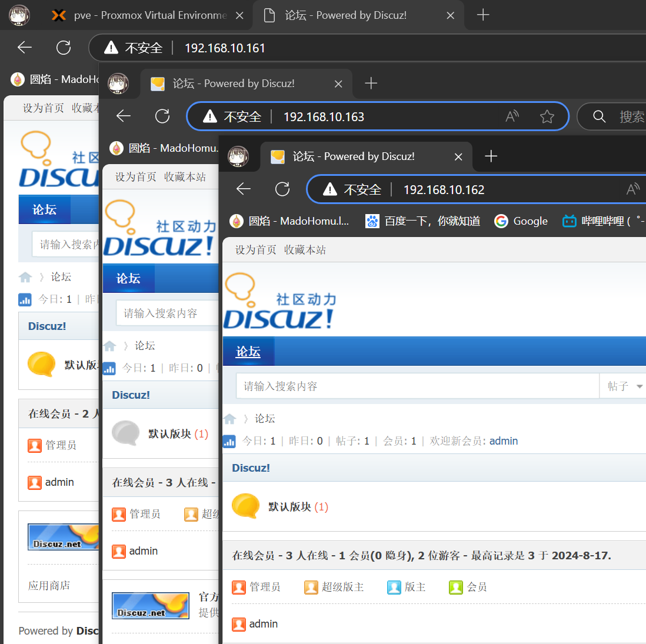
Task: Click gray bubble icon of 默认版块 in 192.168.10.163 window
Action: 126,433
